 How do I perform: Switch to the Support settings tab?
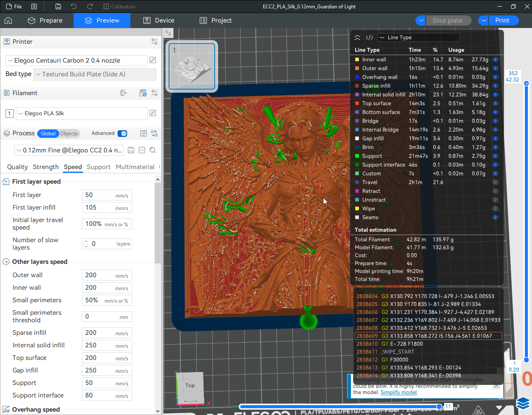[99, 167]
